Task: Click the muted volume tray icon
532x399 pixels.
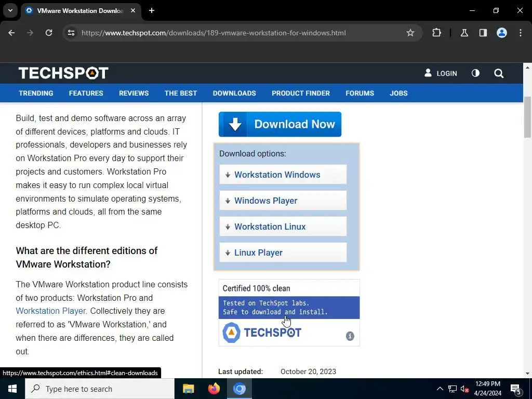Action: [464, 389]
